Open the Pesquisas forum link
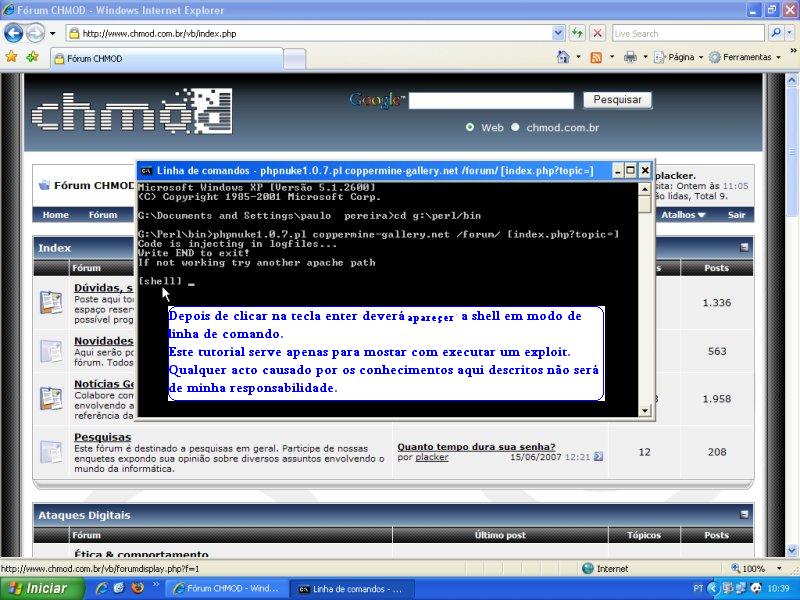The width and height of the screenshot is (800, 600). pos(103,437)
